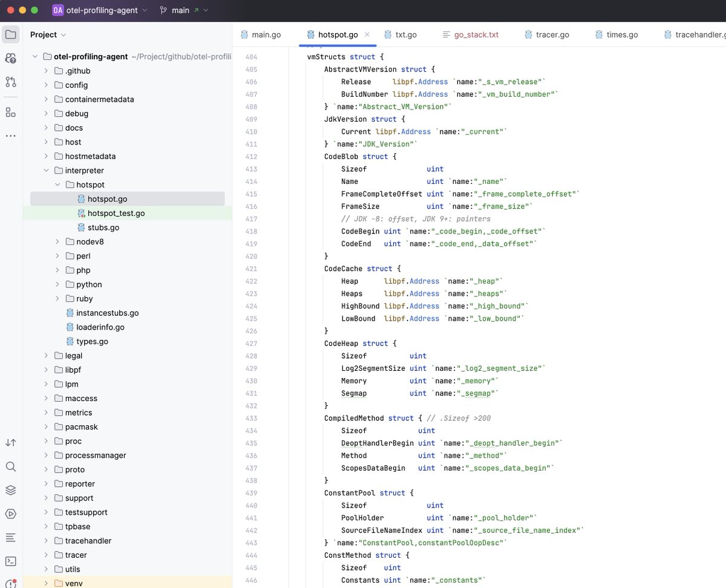Collapse the hotspot folder
Viewport: 726px width, 588px height.
57,185
